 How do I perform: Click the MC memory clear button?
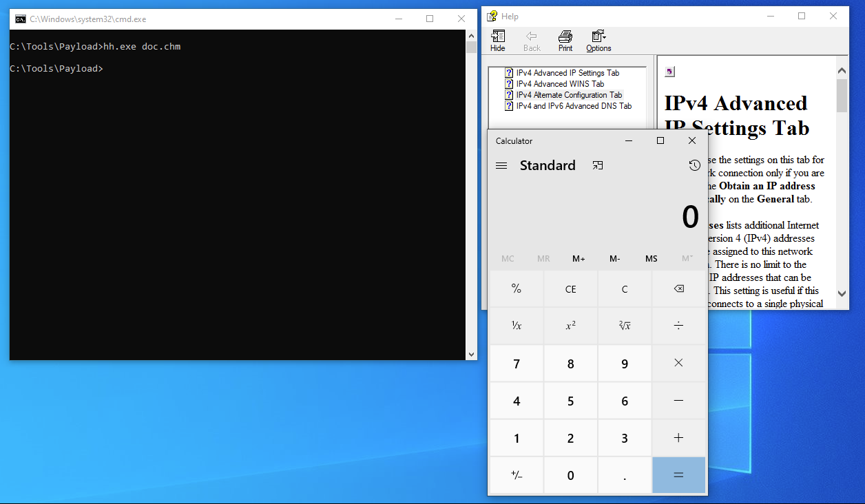coord(508,259)
